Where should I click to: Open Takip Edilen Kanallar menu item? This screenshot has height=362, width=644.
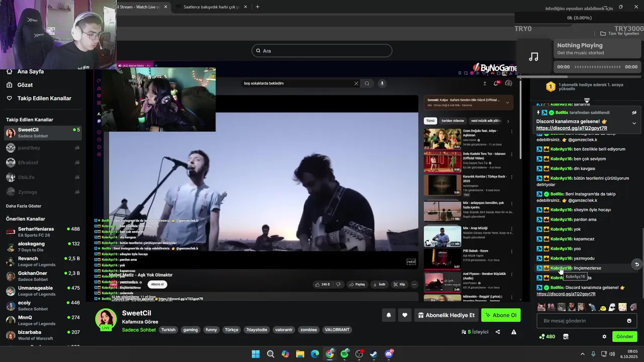[44, 98]
